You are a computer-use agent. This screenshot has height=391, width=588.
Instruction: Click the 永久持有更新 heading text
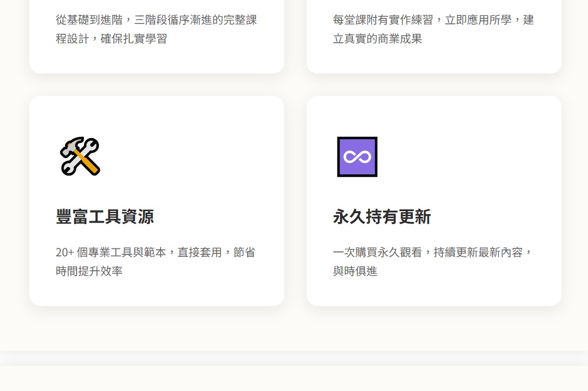pos(382,217)
